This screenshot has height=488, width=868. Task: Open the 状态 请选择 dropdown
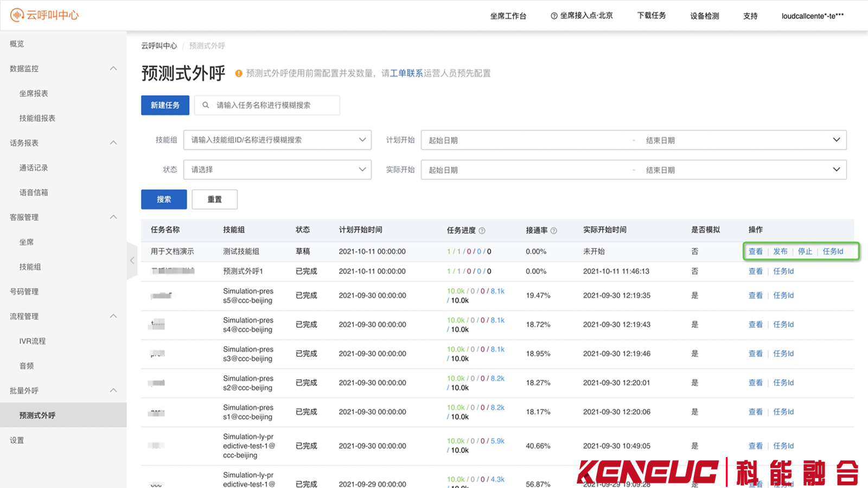tap(277, 170)
